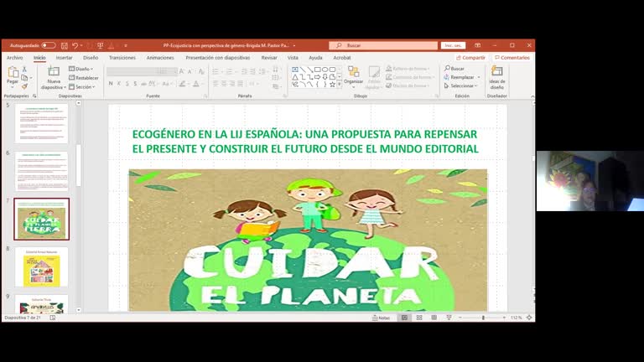Image resolution: width=644 pixels, height=362 pixels.
Task: Switch to the Vista tab
Action: [x=293, y=58]
